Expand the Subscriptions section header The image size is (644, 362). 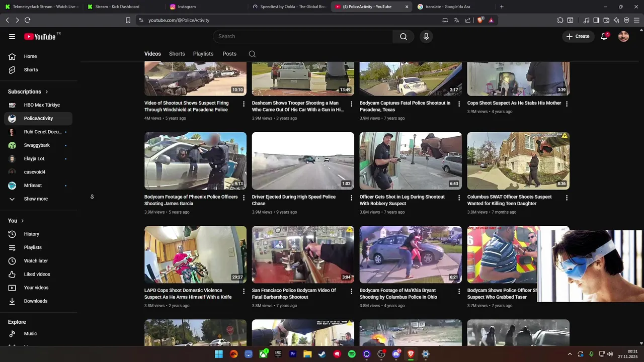point(28,92)
